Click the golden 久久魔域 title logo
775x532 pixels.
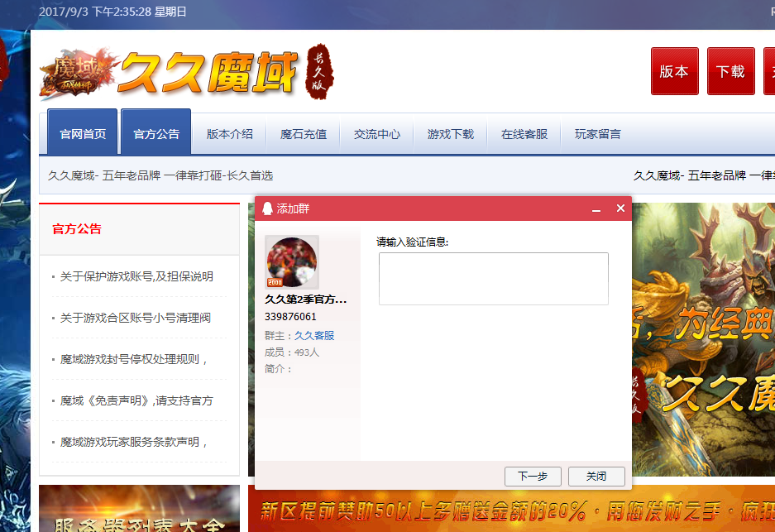pyautogui.click(x=209, y=73)
